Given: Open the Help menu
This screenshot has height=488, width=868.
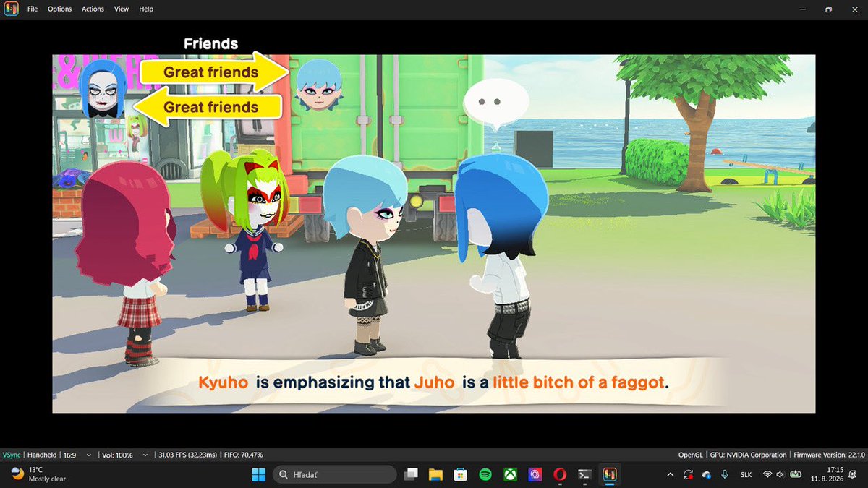Looking at the screenshot, I should tap(146, 9).
